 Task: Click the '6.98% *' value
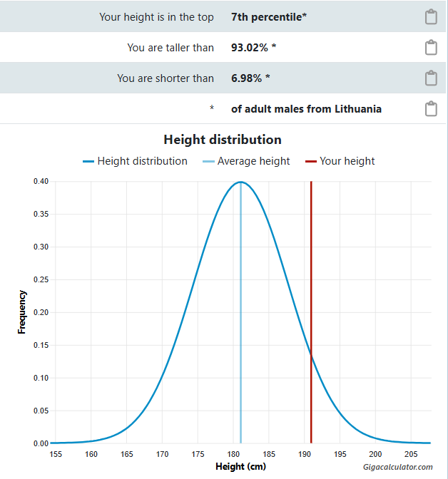[x=250, y=78]
